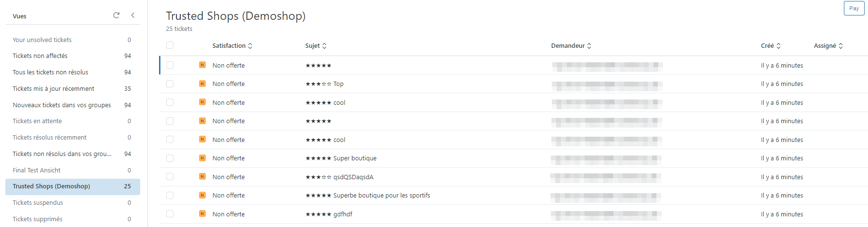
Task: Sort tickets by Assigné column
Action: (x=828, y=46)
